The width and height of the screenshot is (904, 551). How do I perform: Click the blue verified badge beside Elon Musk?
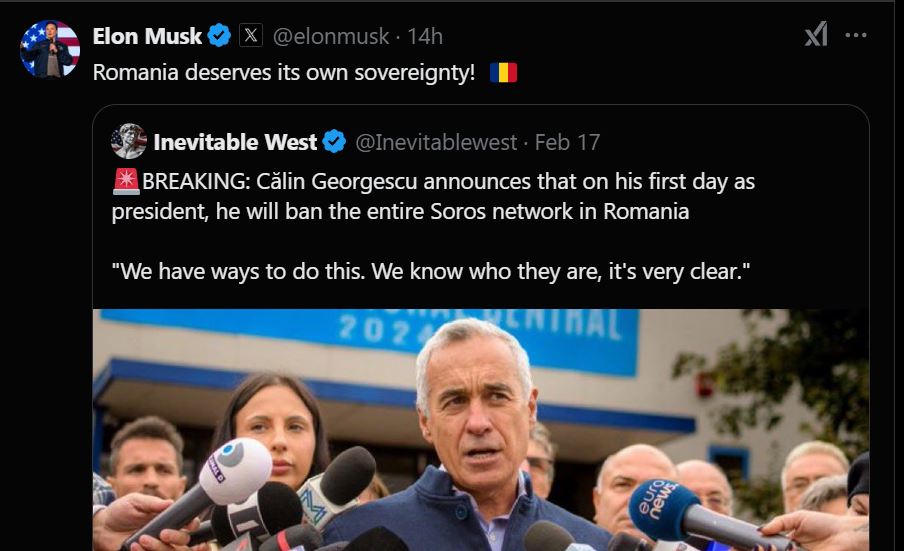219,36
